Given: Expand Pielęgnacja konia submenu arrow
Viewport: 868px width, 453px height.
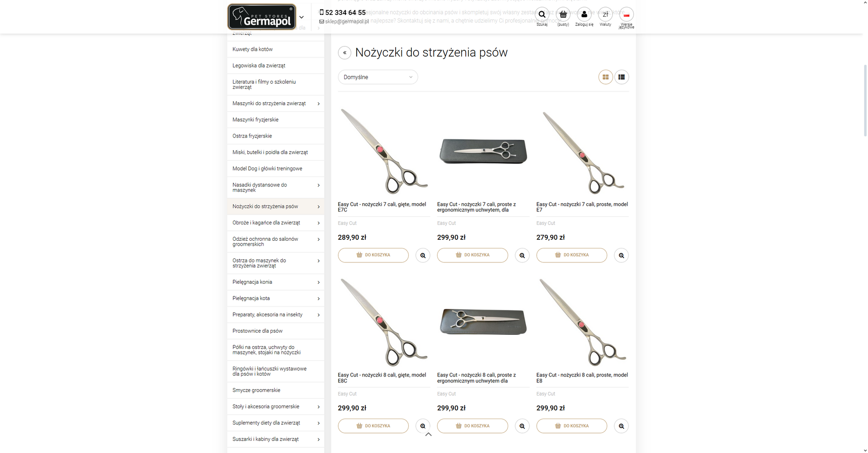Looking at the screenshot, I should pyautogui.click(x=319, y=282).
